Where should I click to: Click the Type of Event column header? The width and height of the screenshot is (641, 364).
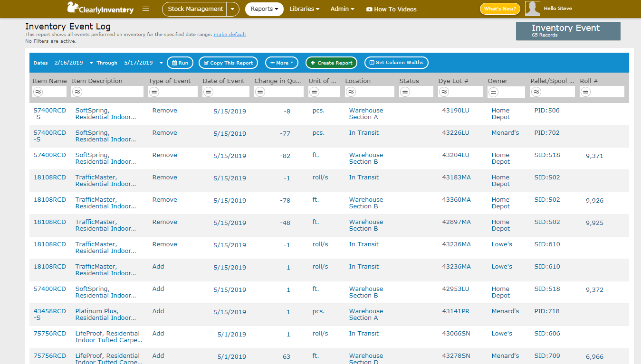pyautogui.click(x=170, y=81)
